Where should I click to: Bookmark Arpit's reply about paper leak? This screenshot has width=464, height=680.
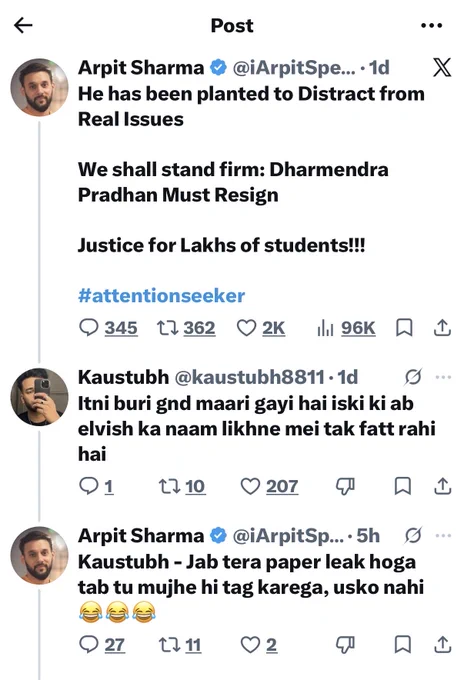tap(403, 644)
